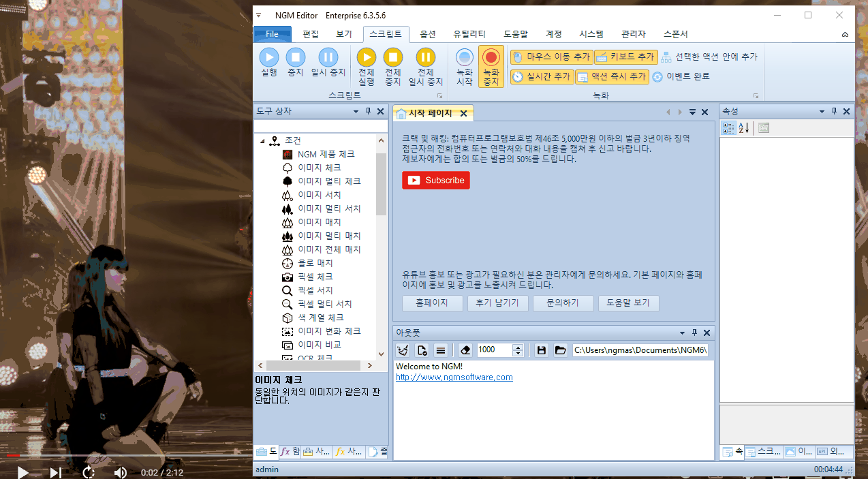Click property pages icon in 속성 panel
This screenshot has height=479, width=868.
(764, 127)
